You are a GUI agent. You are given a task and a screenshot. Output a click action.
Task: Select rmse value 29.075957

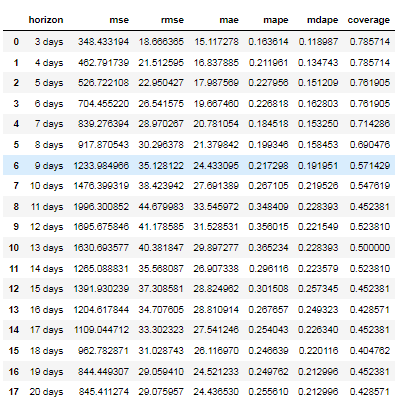(x=161, y=392)
